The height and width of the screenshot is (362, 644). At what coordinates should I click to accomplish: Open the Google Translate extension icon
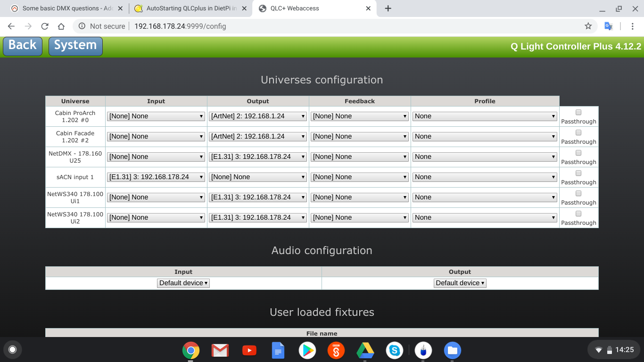tap(609, 26)
